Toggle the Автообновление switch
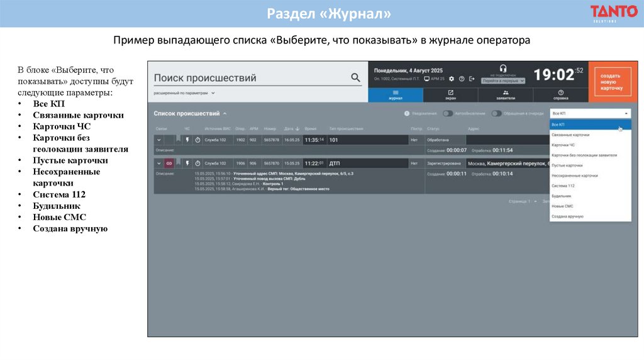 click(448, 113)
